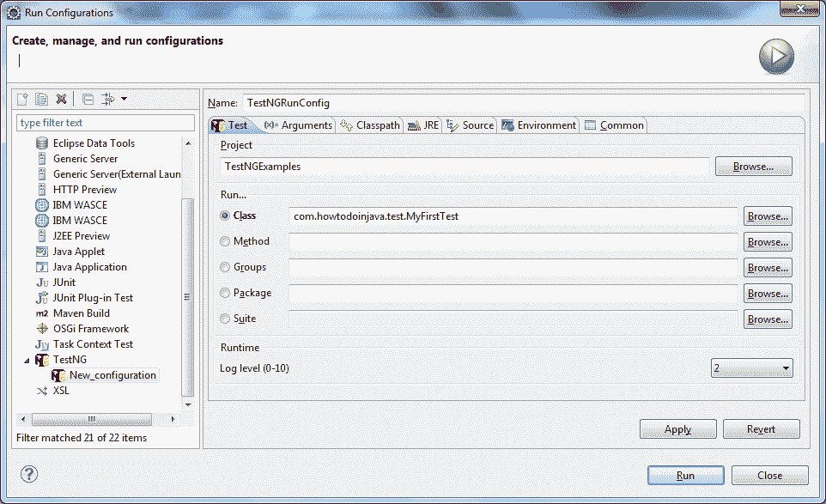
Task: Delete selected launch configuration icon
Action: [x=61, y=99]
